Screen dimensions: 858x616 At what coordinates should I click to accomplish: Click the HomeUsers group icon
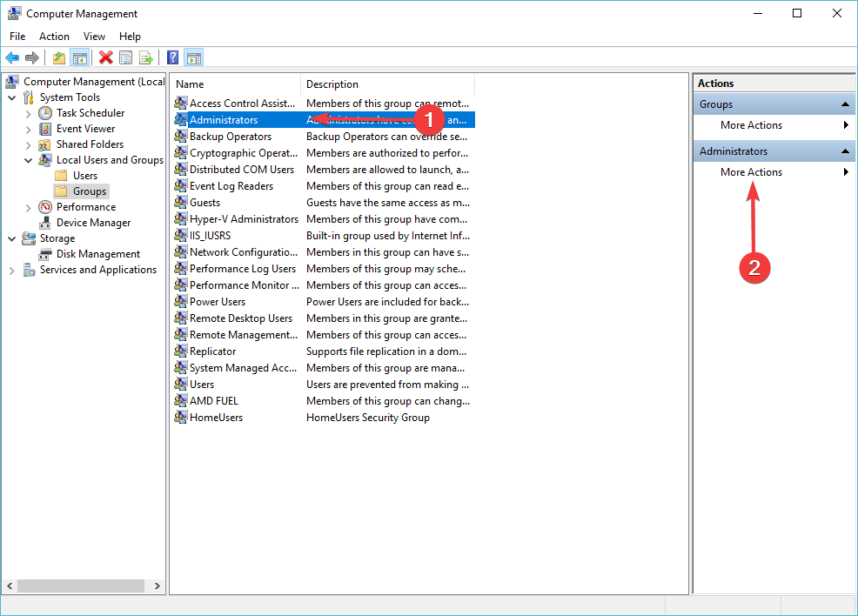181,418
